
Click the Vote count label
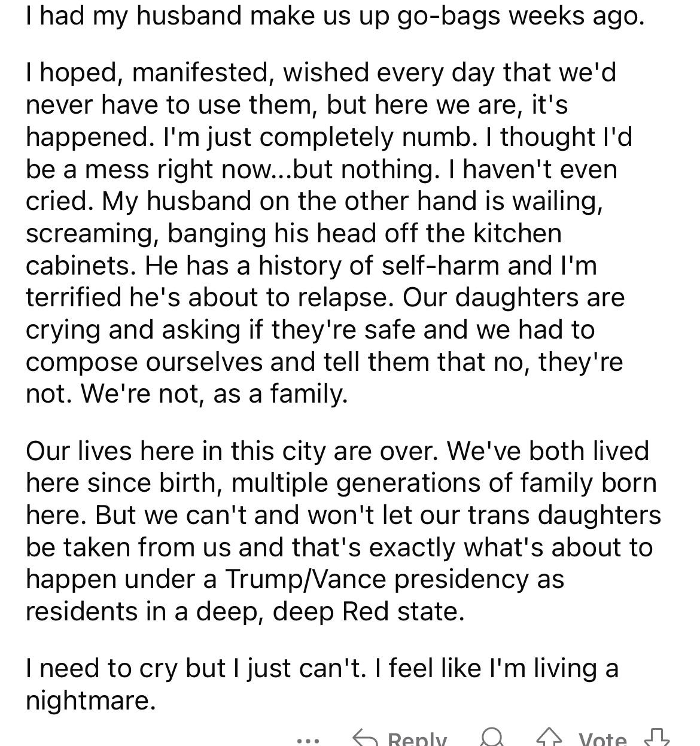[602, 741]
